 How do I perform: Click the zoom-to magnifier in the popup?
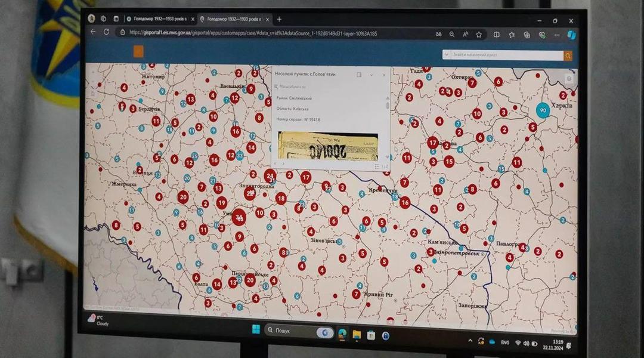click(277, 87)
